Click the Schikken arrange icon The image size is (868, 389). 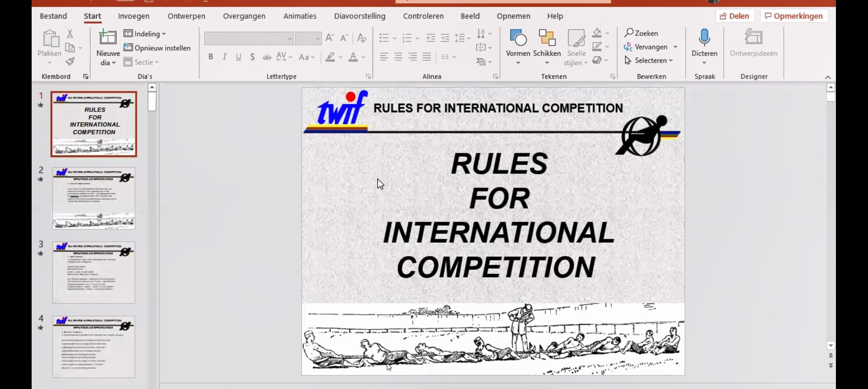coord(547,38)
